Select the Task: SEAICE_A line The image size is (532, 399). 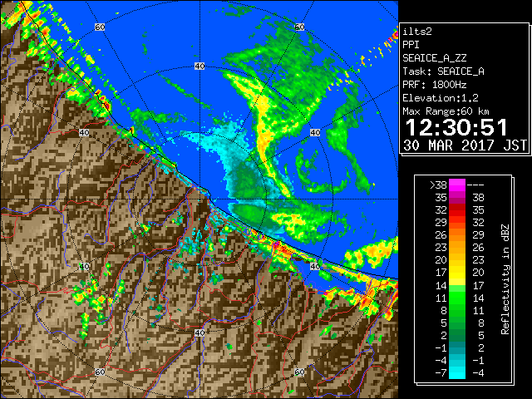coord(443,71)
